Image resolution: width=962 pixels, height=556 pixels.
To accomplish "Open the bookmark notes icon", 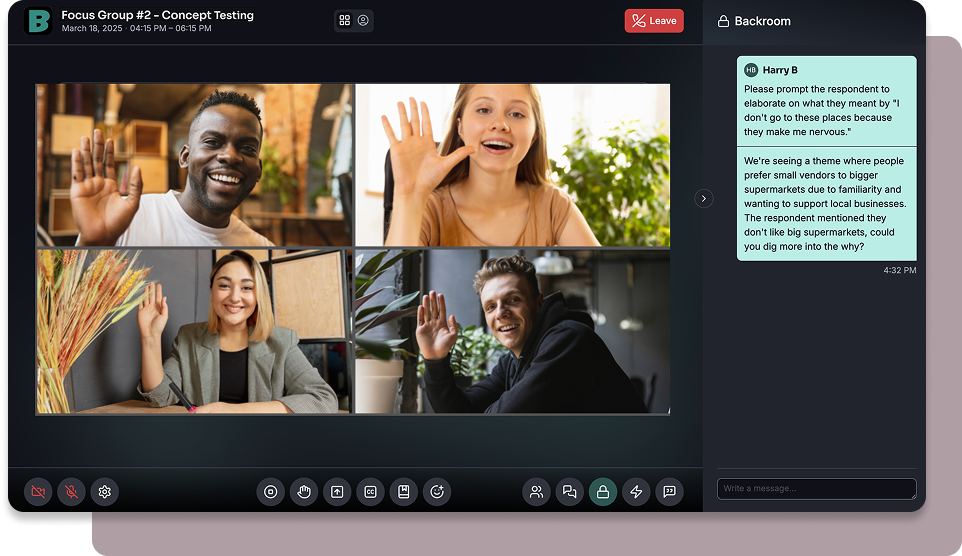I will (403, 491).
